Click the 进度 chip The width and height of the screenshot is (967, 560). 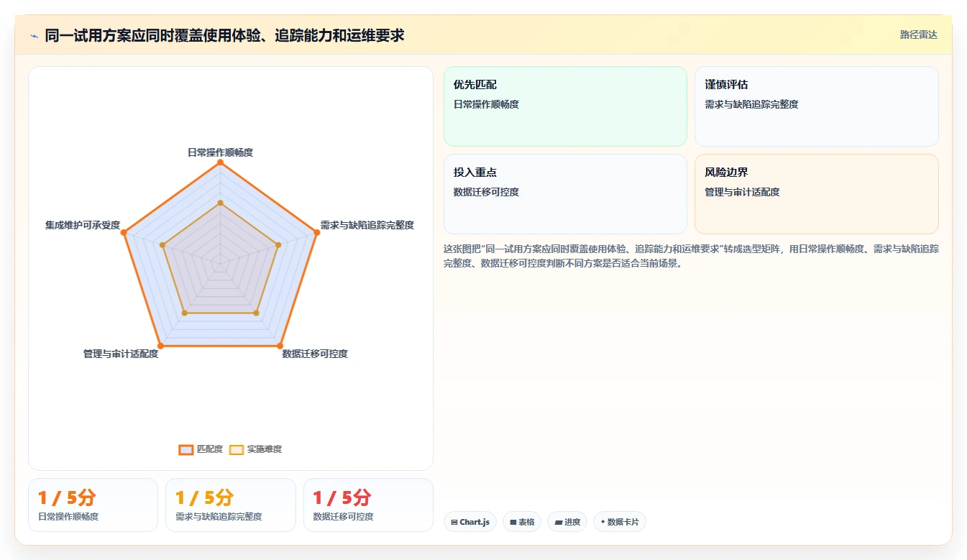tap(567, 522)
